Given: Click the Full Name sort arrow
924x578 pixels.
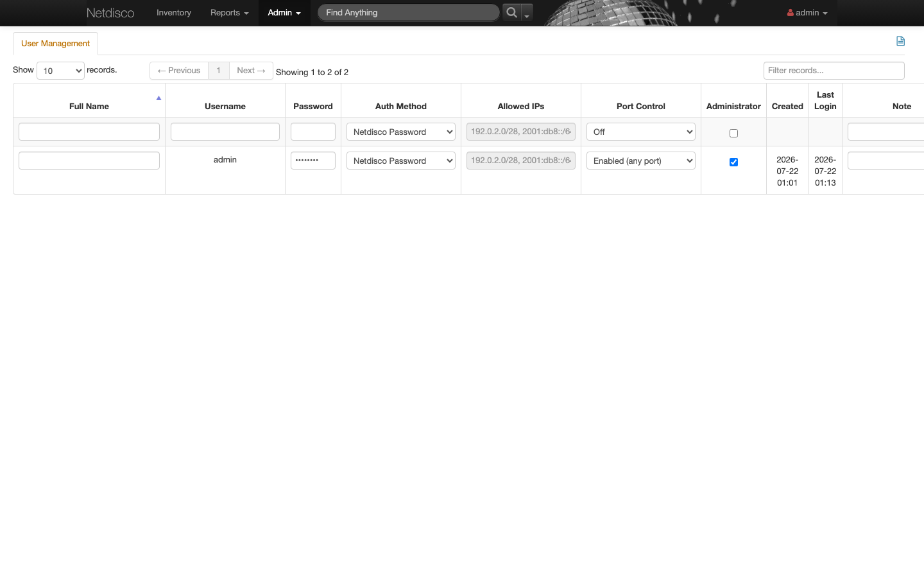Looking at the screenshot, I should click(x=158, y=98).
